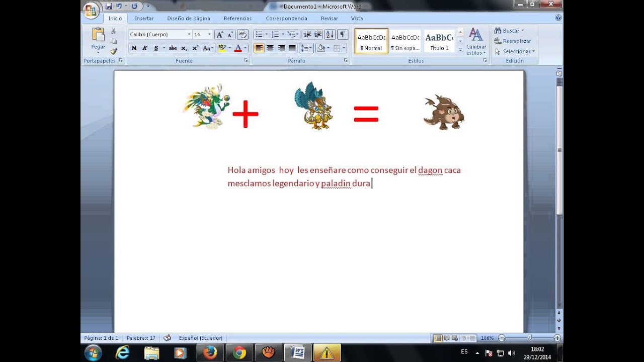Click Página: 1 de 1 indicator
This screenshot has width=644, height=362.
pos(101,338)
